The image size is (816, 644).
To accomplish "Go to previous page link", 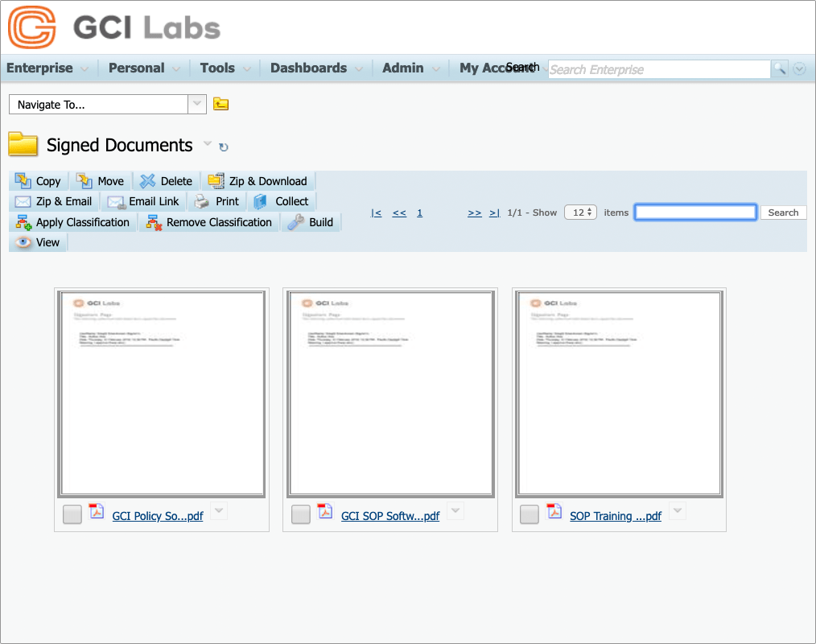I will tap(399, 213).
